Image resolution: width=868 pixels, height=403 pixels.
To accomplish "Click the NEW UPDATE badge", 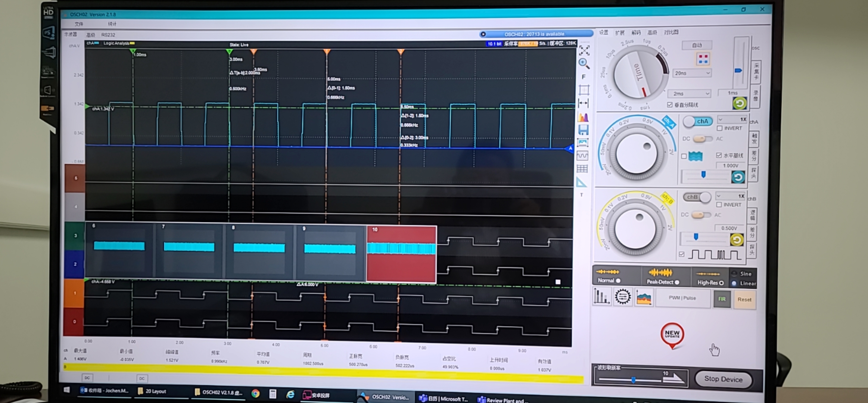I will pyautogui.click(x=672, y=335).
